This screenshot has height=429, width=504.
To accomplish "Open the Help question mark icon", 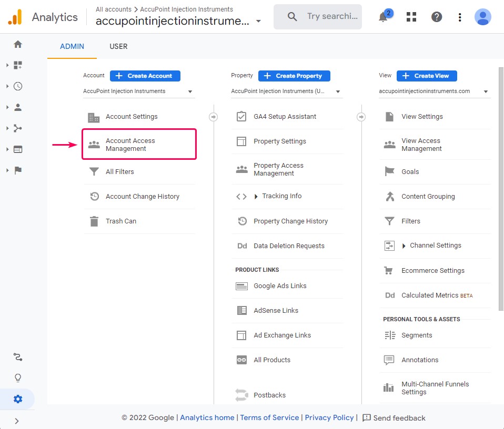I will (x=437, y=17).
